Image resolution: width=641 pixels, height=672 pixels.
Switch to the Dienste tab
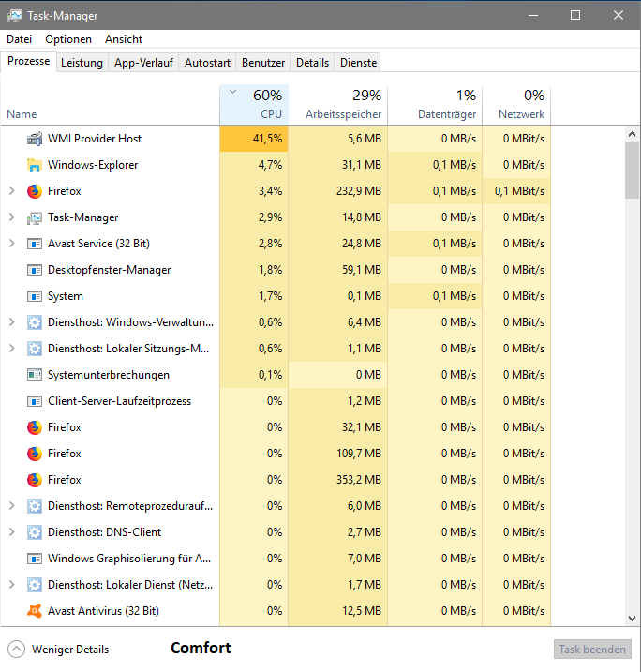click(358, 63)
